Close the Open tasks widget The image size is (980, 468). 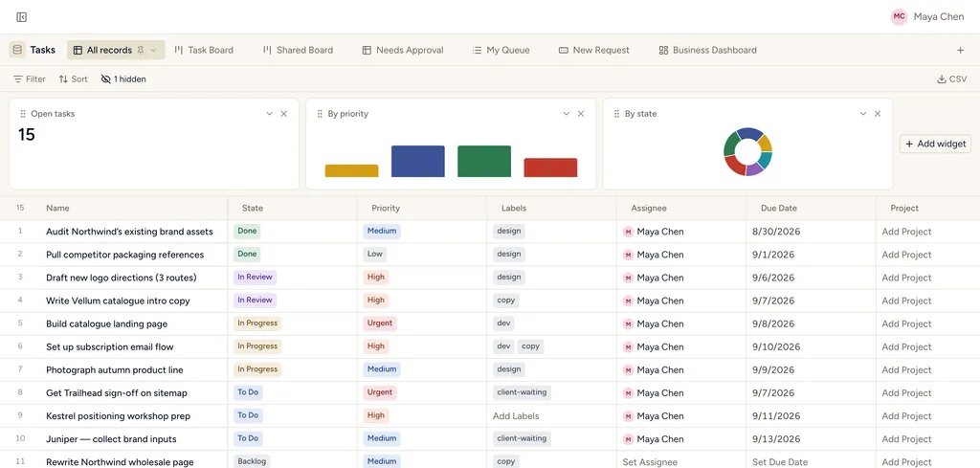(283, 114)
